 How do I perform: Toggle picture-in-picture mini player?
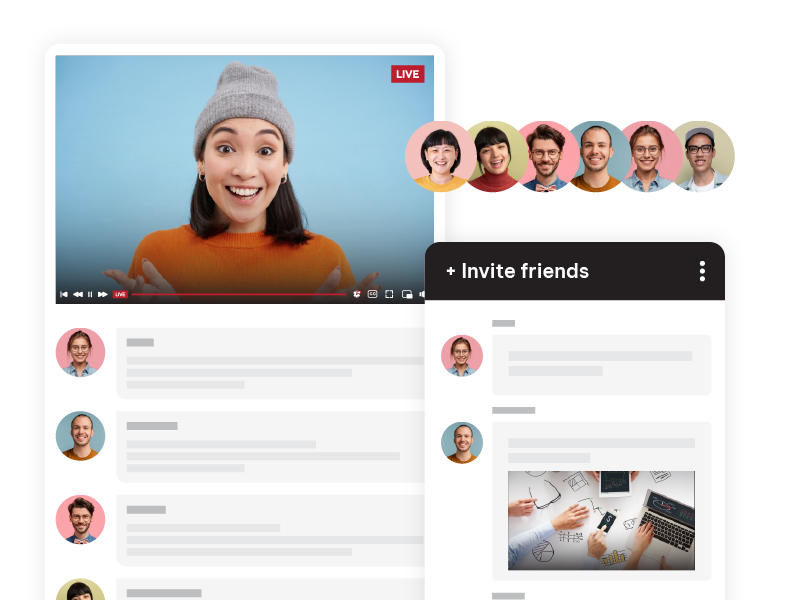[407, 294]
